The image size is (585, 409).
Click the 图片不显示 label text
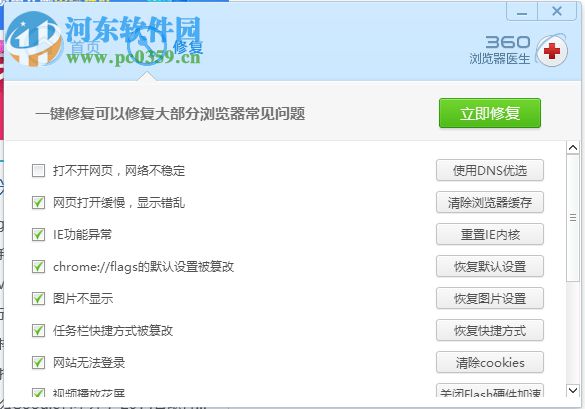coord(83,299)
